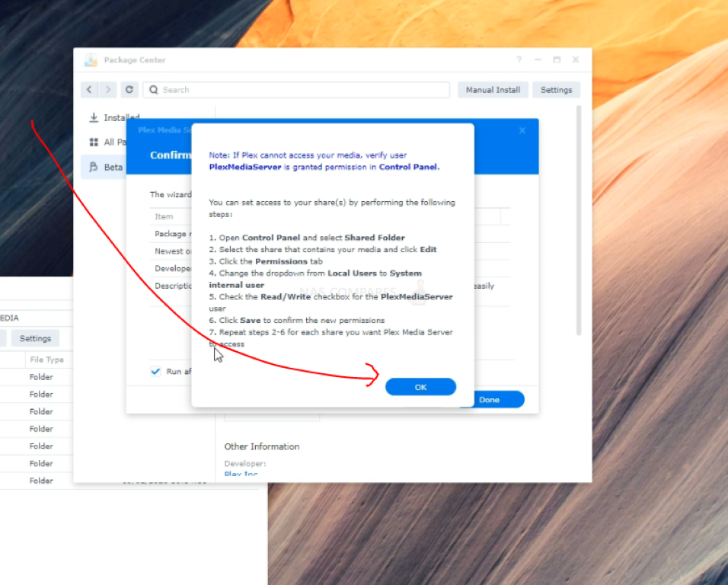Open Package Center Settings button

tap(556, 90)
